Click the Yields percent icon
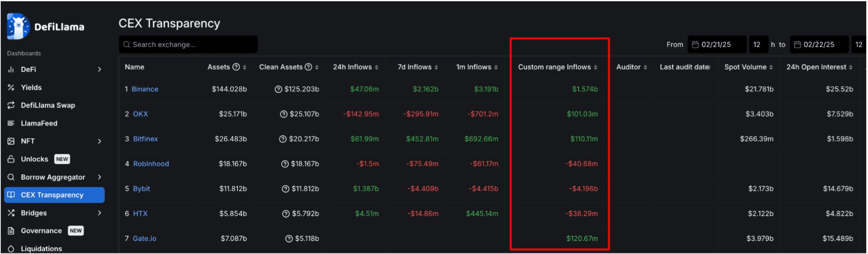The width and height of the screenshot is (868, 254). (x=11, y=87)
